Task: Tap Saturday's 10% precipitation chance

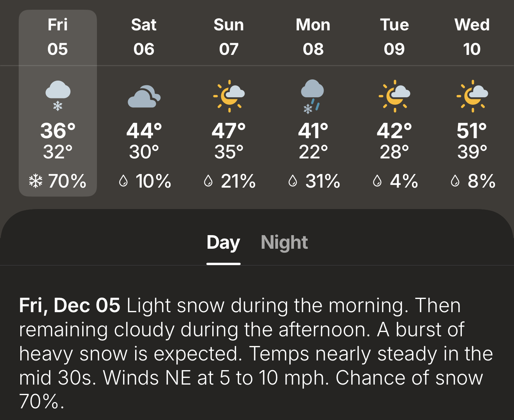Action: (x=153, y=181)
